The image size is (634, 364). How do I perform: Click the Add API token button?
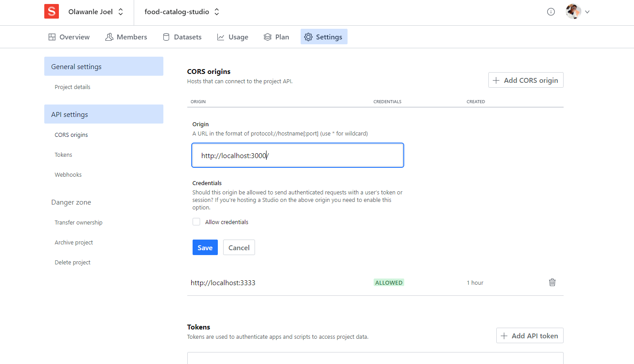[x=530, y=335]
